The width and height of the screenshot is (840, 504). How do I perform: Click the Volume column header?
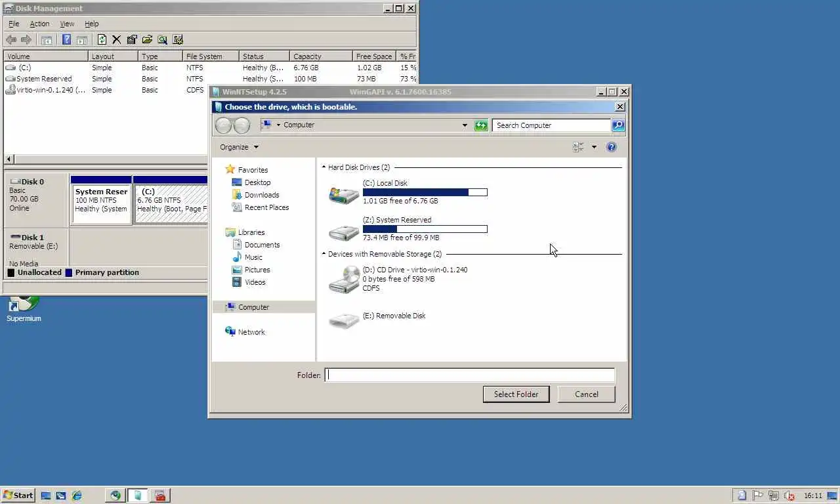[x=45, y=56]
